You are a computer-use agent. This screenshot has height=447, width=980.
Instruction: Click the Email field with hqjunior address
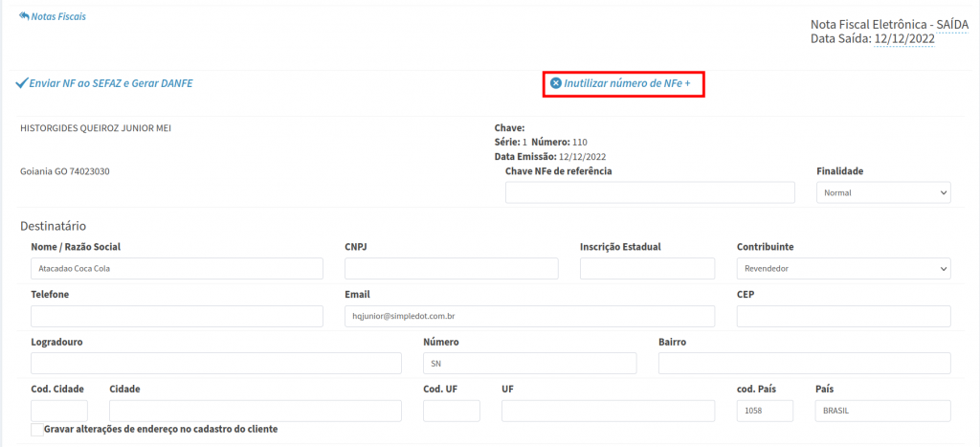pyautogui.click(x=529, y=316)
